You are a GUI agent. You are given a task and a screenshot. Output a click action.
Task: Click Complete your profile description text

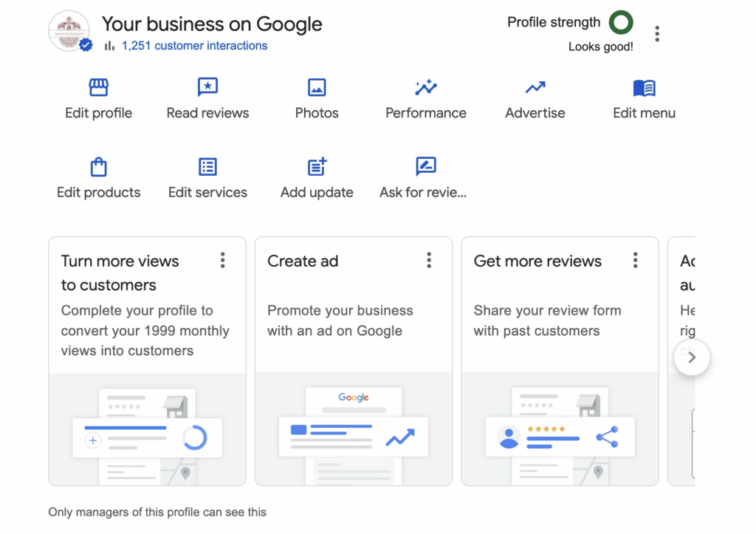click(x=145, y=330)
